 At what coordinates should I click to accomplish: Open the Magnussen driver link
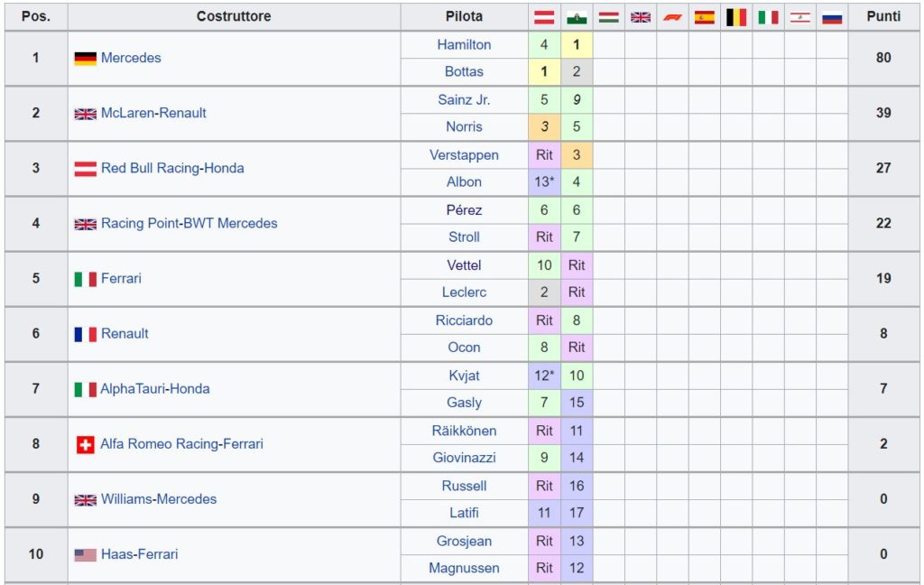click(464, 568)
